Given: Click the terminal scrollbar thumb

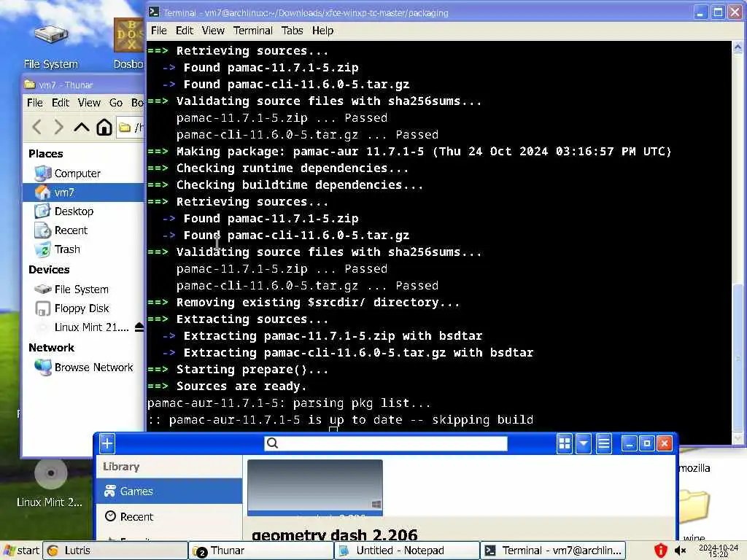Looking at the screenshot, I should pyautogui.click(x=738, y=357).
